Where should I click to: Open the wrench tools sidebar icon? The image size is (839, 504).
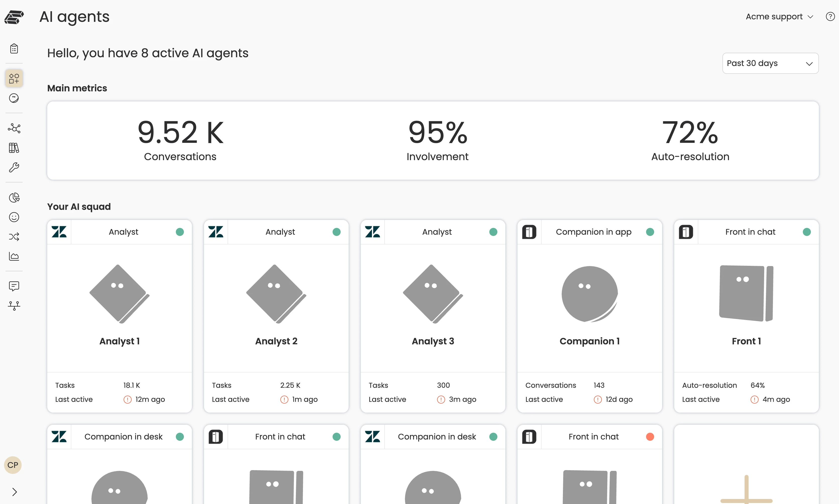click(14, 167)
